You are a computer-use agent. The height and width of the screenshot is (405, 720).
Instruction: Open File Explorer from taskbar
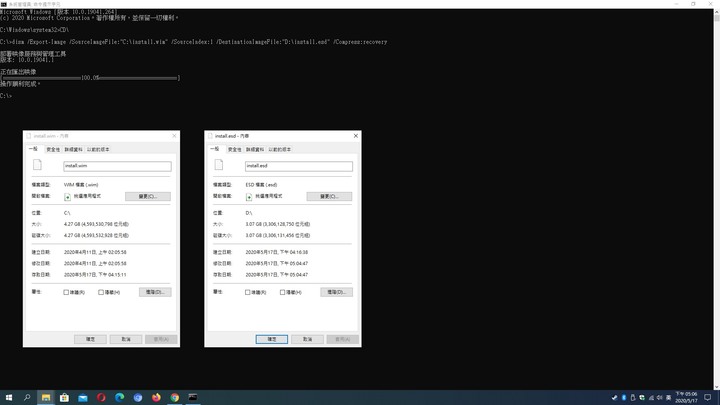tap(46, 398)
